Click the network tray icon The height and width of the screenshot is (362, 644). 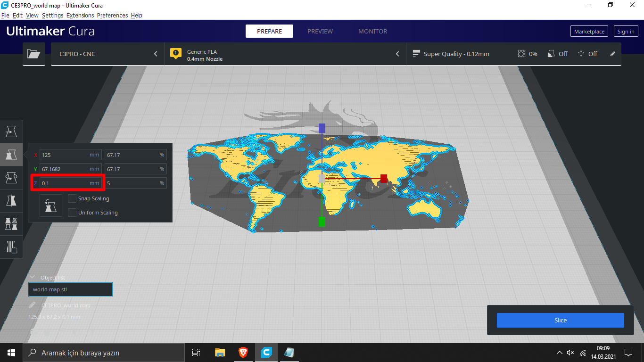tap(583, 353)
